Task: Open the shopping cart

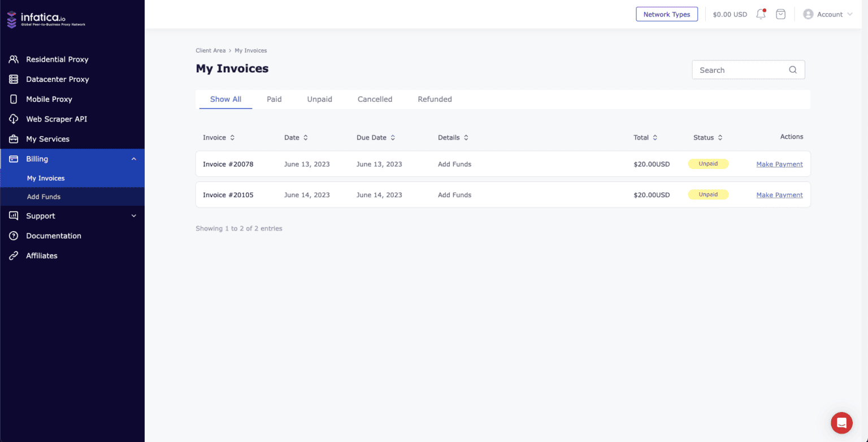Action: click(x=780, y=14)
